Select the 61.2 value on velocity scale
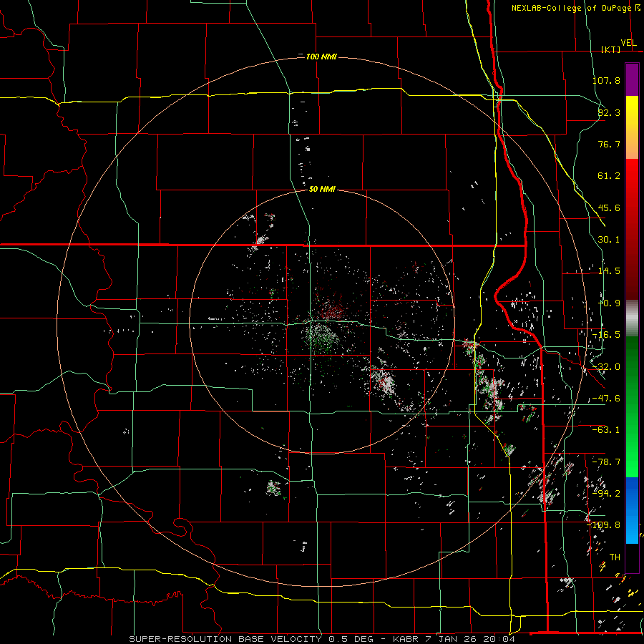 pyautogui.click(x=609, y=176)
